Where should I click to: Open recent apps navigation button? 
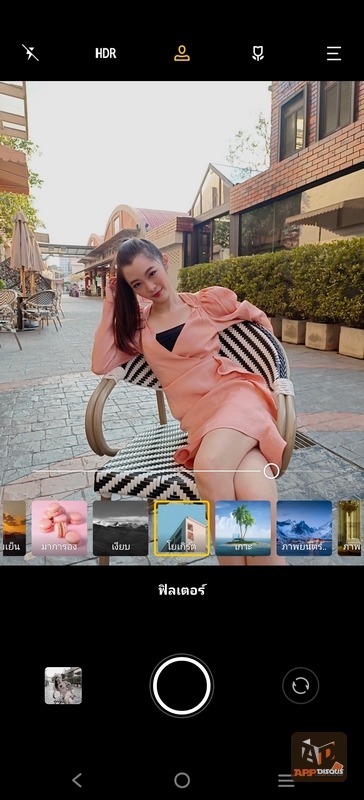(286, 780)
